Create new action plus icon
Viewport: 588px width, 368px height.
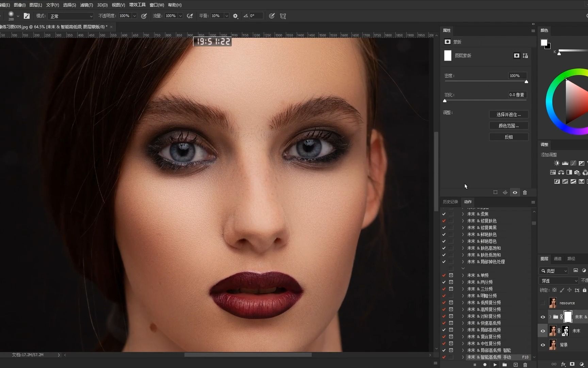pos(516,365)
